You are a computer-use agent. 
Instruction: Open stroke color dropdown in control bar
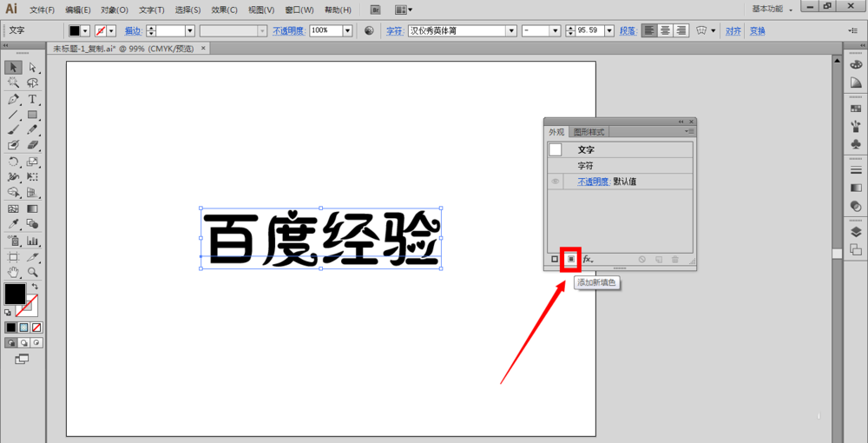pyautogui.click(x=112, y=31)
